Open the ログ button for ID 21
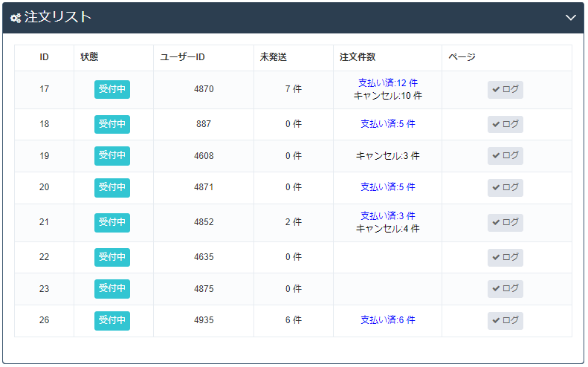588x367 pixels. click(x=505, y=223)
